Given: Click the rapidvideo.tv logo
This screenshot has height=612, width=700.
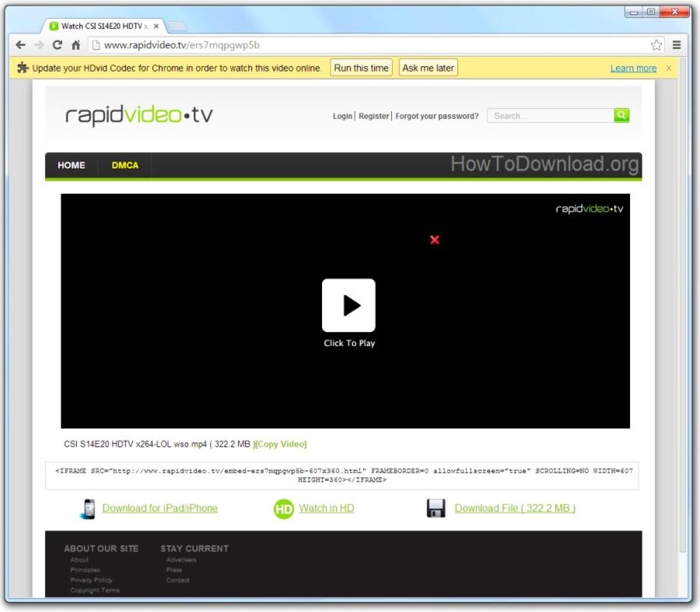Looking at the screenshot, I should pyautogui.click(x=137, y=114).
